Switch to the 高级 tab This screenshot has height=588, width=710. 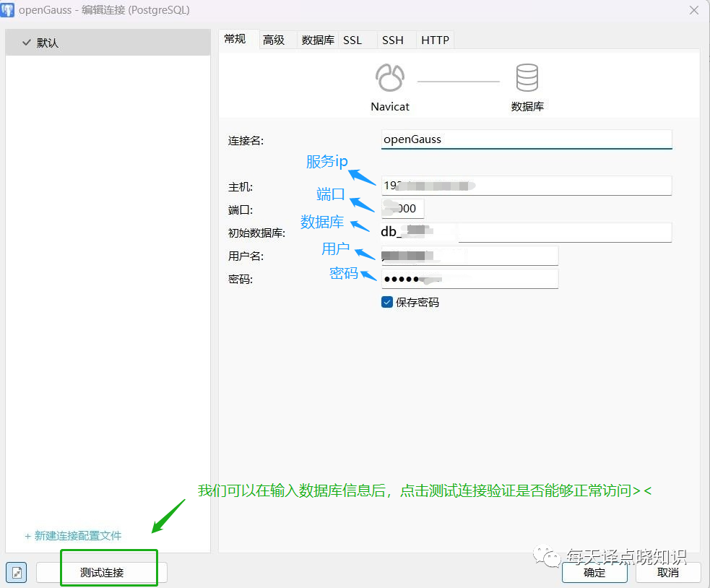click(274, 40)
